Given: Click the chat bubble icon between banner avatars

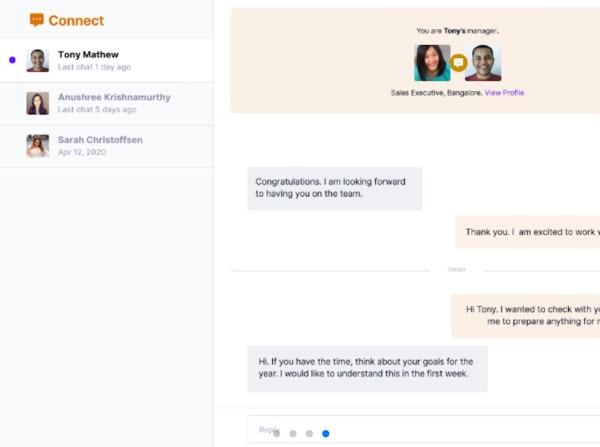Looking at the screenshot, I should (459, 62).
